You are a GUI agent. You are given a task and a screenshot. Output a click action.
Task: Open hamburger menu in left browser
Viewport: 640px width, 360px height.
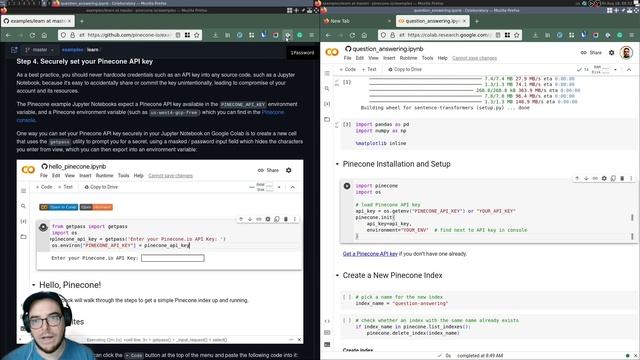pos(312,35)
